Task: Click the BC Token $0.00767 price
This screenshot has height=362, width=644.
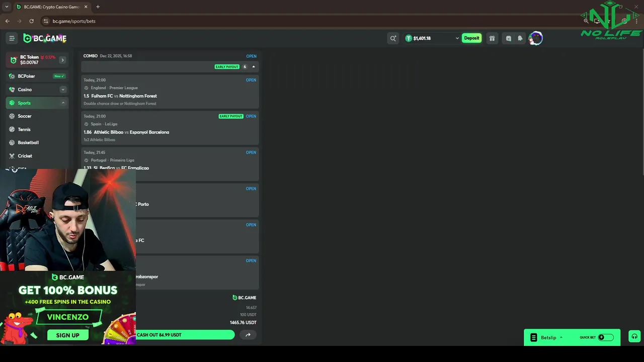Action: tap(29, 62)
